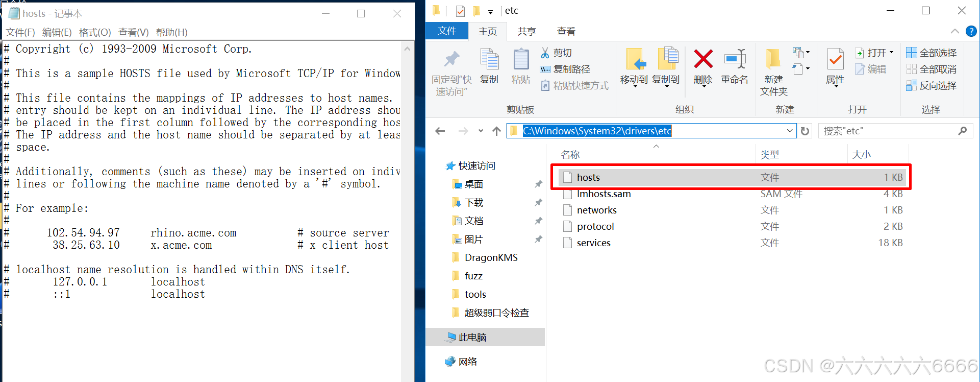Screen dimensions: 980x382
Task: Click the Edit button in Open group
Action: pos(871,69)
